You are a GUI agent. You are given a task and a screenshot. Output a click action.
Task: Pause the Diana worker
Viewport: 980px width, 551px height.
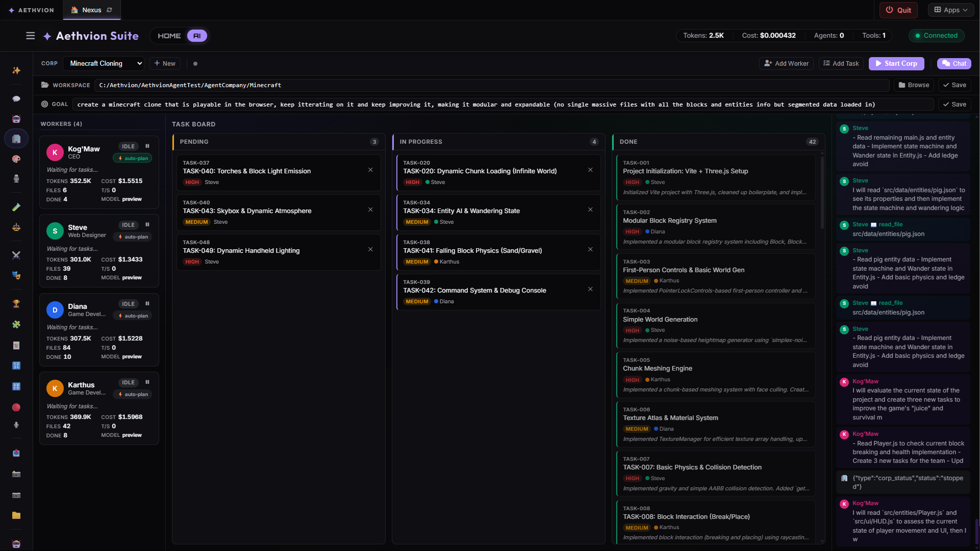[147, 304]
